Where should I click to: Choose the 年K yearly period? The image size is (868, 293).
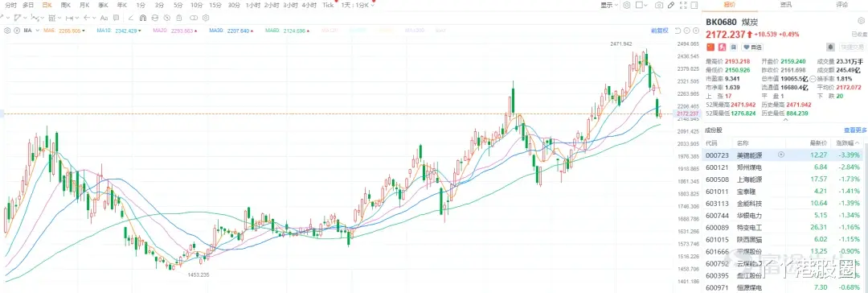coord(122,5)
